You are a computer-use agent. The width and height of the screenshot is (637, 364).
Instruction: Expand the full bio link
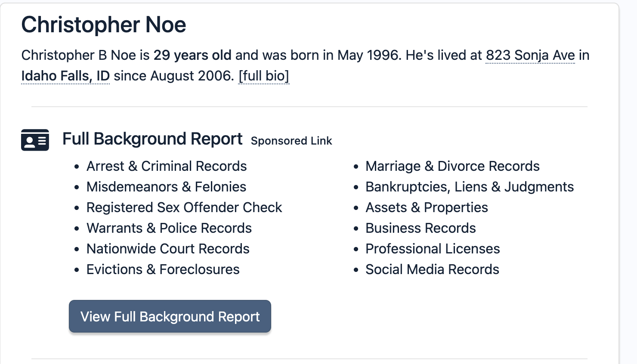point(264,76)
